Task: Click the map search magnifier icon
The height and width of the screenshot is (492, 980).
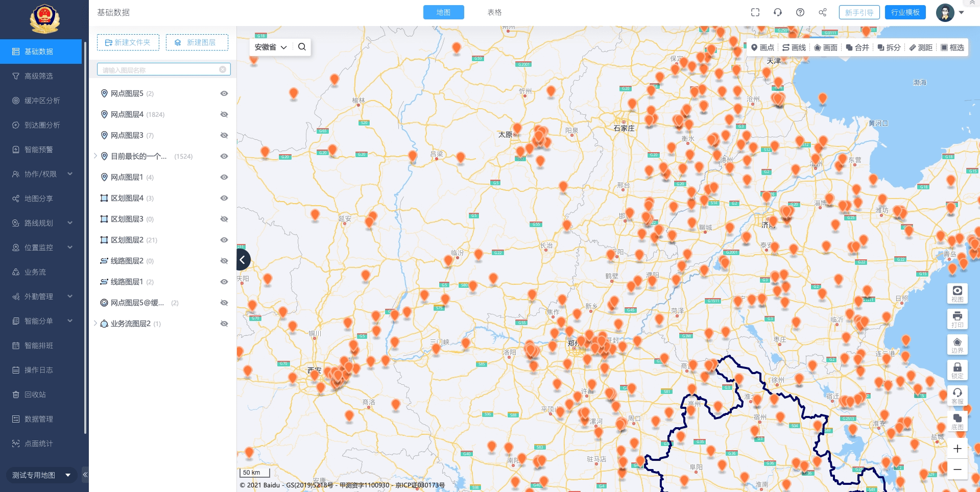Action: tap(302, 47)
